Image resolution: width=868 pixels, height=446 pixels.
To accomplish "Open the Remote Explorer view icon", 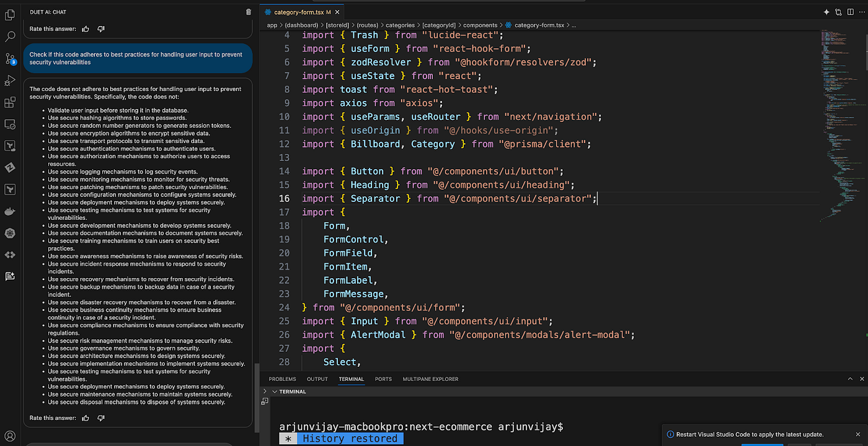I will pyautogui.click(x=10, y=125).
